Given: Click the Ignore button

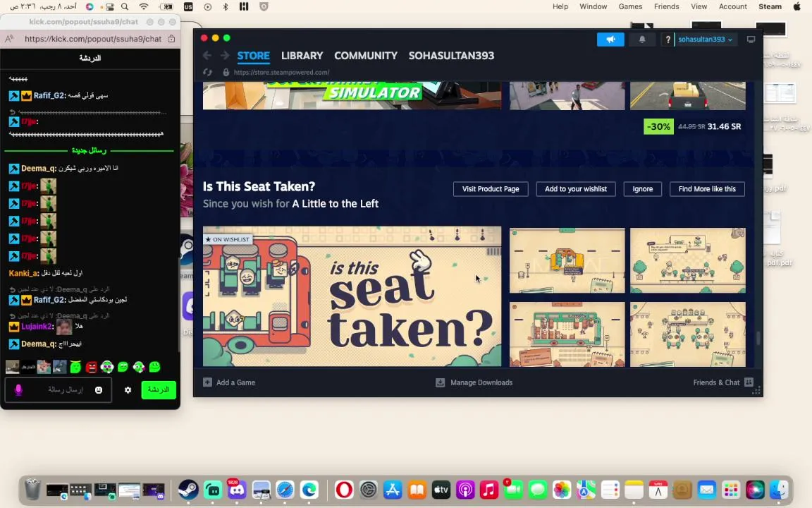Looking at the screenshot, I should (x=642, y=189).
